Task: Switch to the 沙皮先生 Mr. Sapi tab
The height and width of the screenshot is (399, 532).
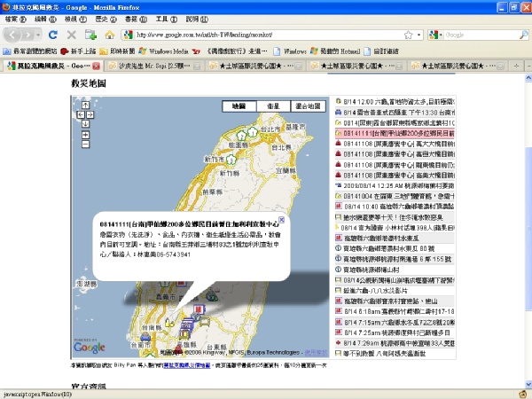Action: pos(153,66)
